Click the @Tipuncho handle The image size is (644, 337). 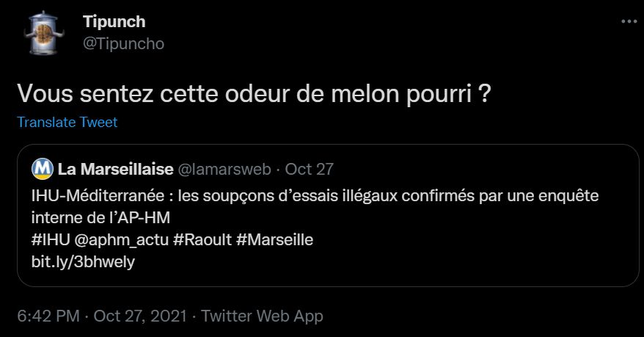[x=123, y=44]
